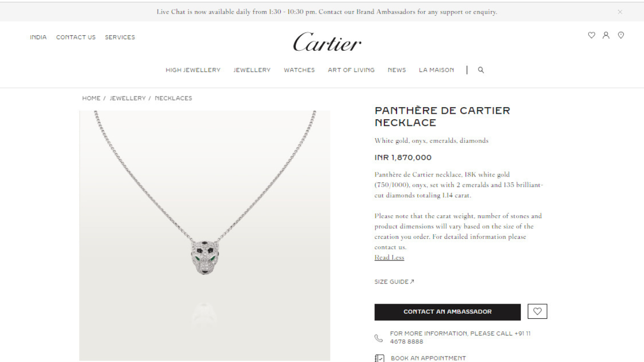
Task: Open the store locator pin icon
Action: [621, 35]
